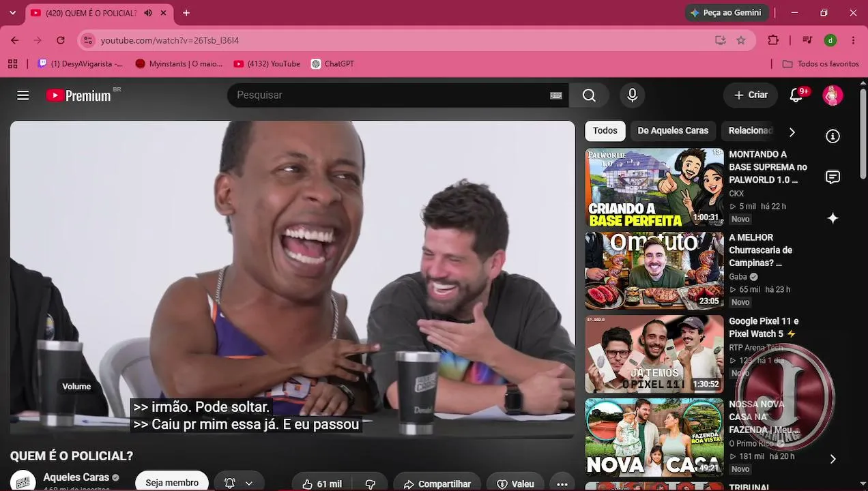The width and height of the screenshot is (868, 491).
Task: Click the address bar URL
Action: click(170, 40)
